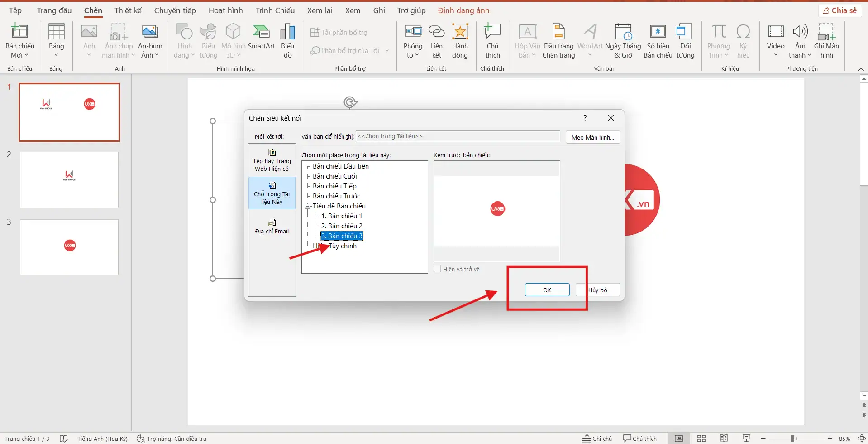Viewport: 868px width, 444px height.
Task: Insert a Biểu đồ (chart)
Action: coord(287,41)
